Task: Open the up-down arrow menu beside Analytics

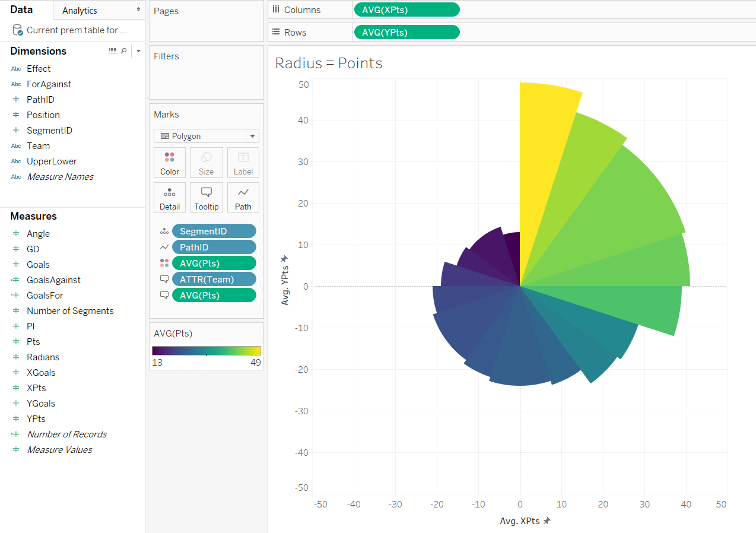Action: click(x=138, y=10)
